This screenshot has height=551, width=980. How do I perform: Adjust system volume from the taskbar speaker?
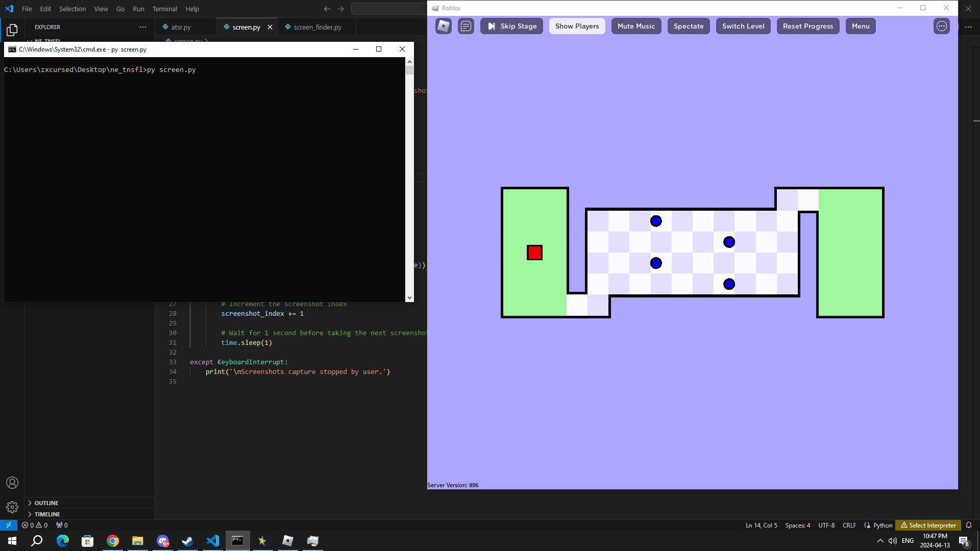(892, 541)
